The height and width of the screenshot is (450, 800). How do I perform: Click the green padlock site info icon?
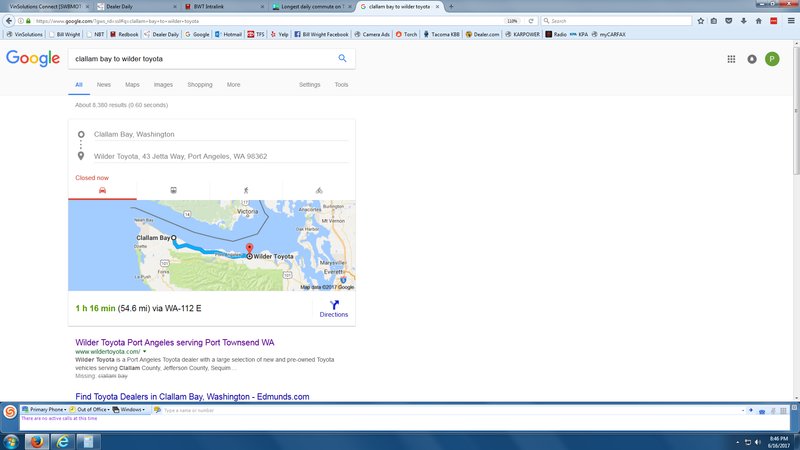[x=28, y=21]
